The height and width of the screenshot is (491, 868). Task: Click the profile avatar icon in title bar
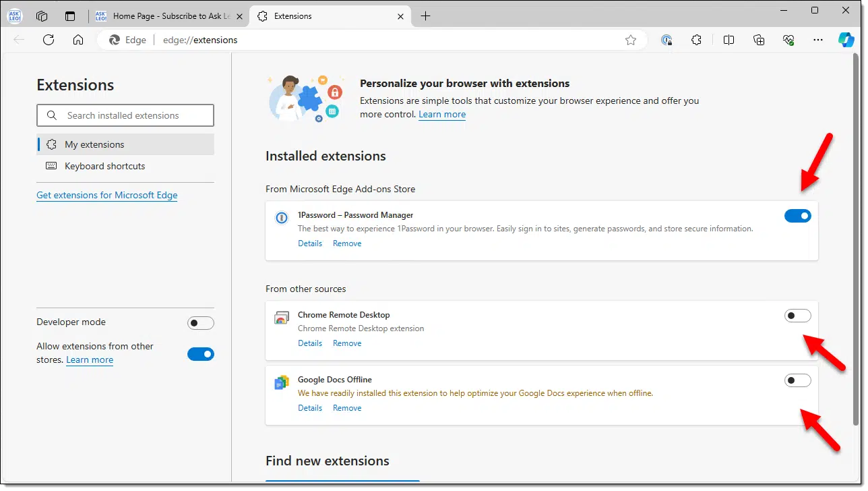[x=15, y=16]
